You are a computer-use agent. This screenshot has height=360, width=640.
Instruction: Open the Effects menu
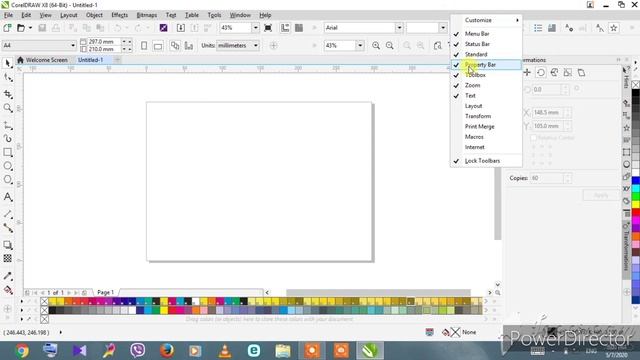pyautogui.click(x=120, y=15)
